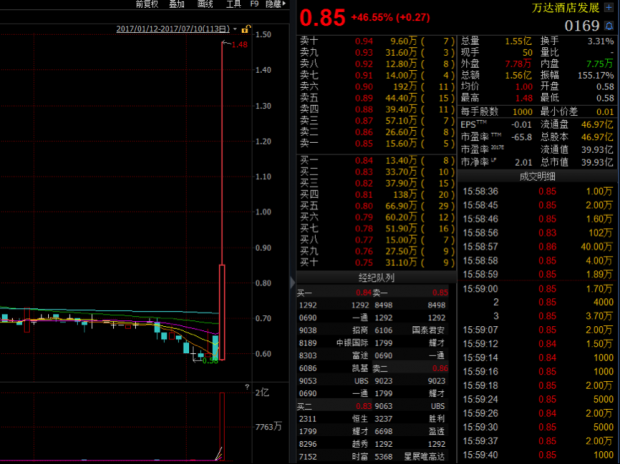Open the 画线 drawing tools menu

pos(205,4)
